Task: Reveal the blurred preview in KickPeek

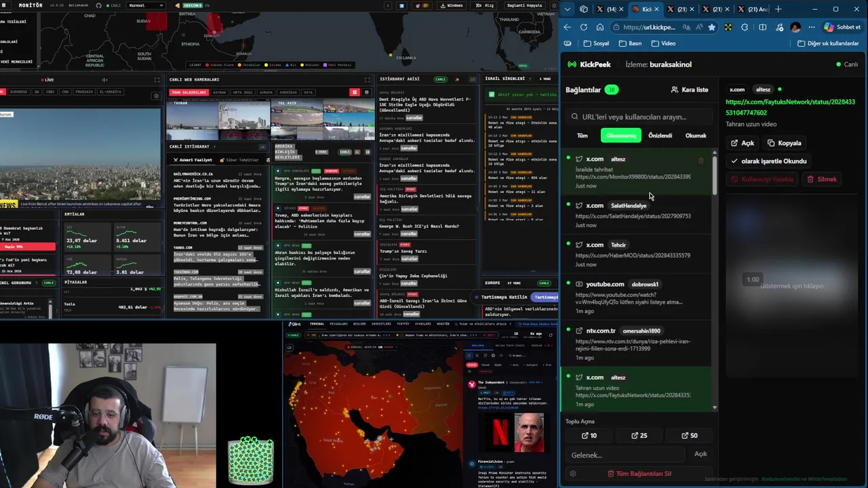Action: [791, 285]
